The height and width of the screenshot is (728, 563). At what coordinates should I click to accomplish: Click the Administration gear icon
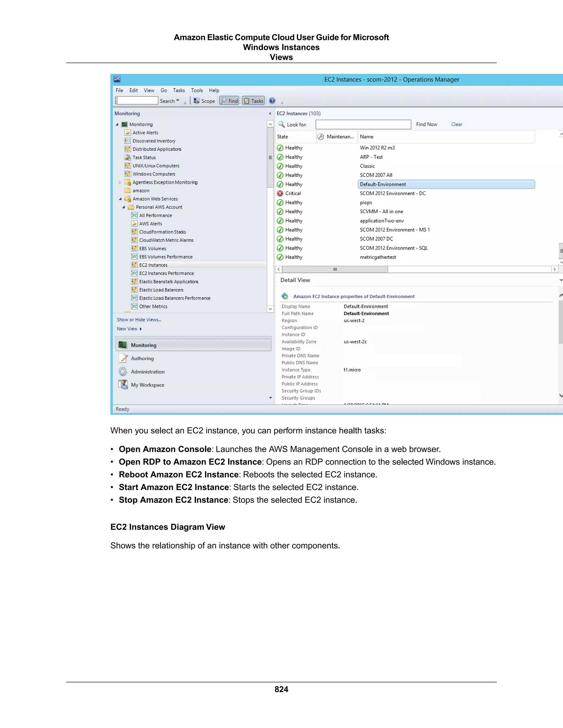[x=123, y=371]
